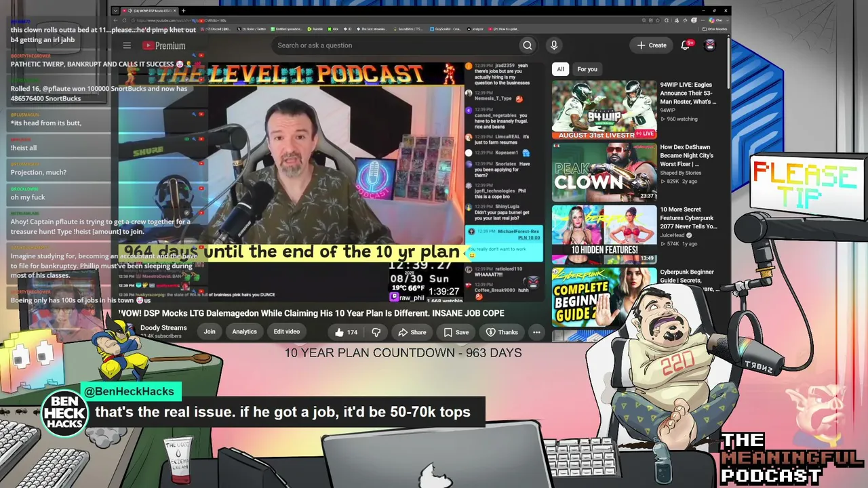Click chat username Snorlatex
The image size is (868, 488).
[x=507, y=163]
